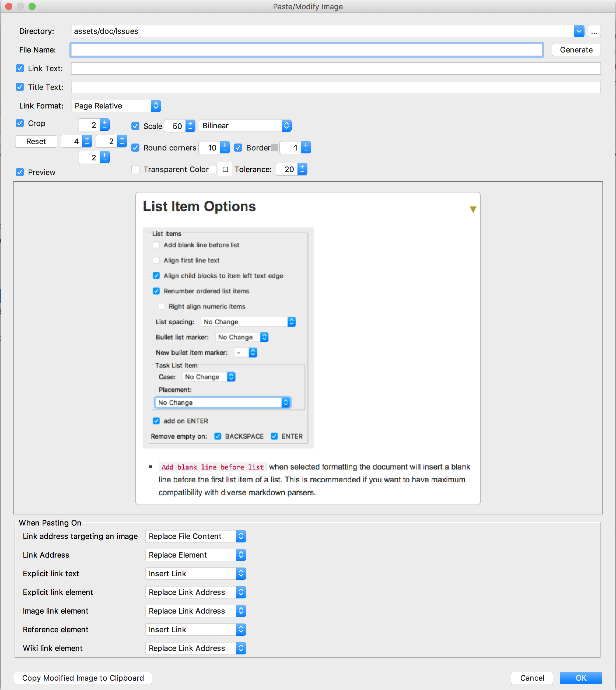This screenshot has height=690, width=616.
Task: Click inside the File Name field
Action: [304, 50]
